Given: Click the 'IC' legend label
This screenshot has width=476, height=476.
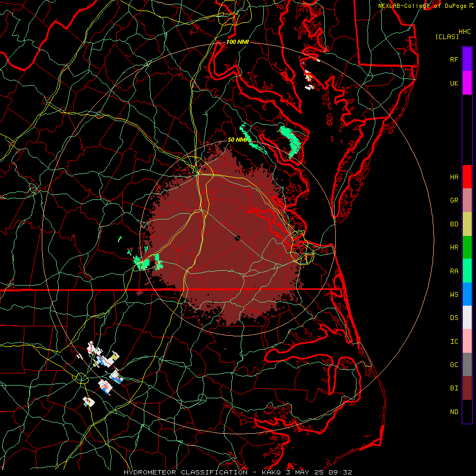Looking at the screenshot, I should [454, 342].
